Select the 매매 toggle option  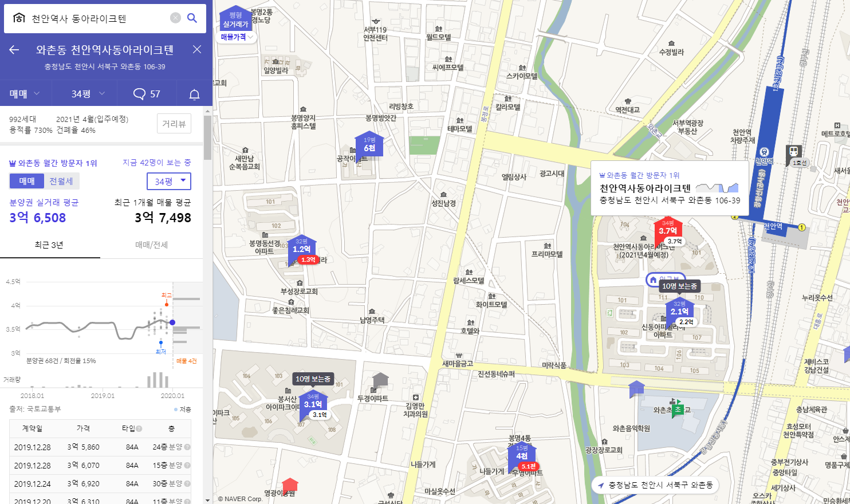27,181
